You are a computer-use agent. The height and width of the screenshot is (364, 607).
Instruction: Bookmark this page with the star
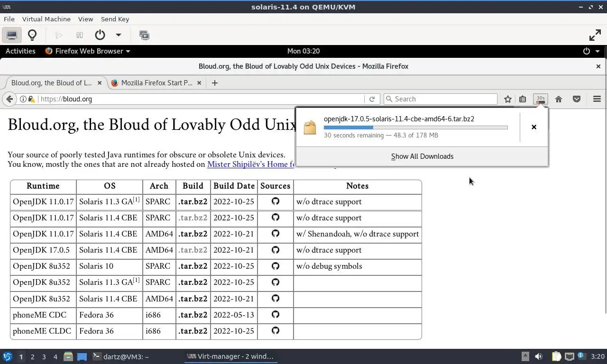508,99
